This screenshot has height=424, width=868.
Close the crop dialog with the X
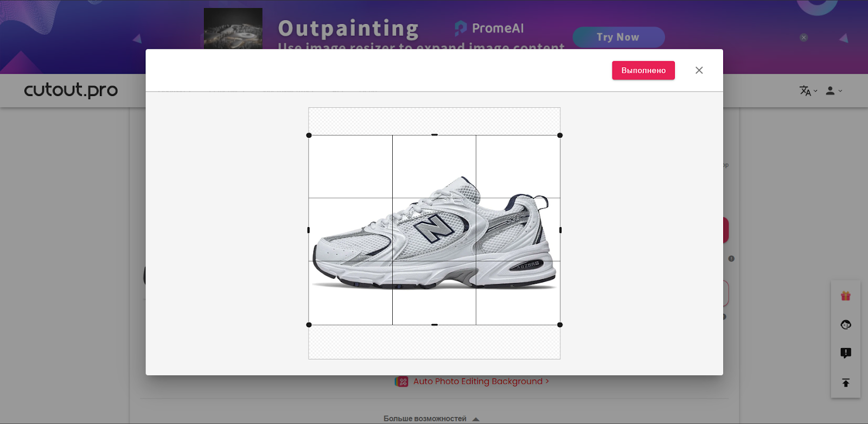[699, 70]
